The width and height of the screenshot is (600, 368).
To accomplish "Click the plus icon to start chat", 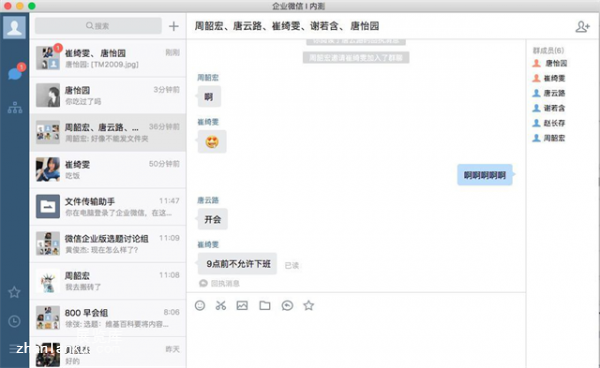I will click(174, 26).
